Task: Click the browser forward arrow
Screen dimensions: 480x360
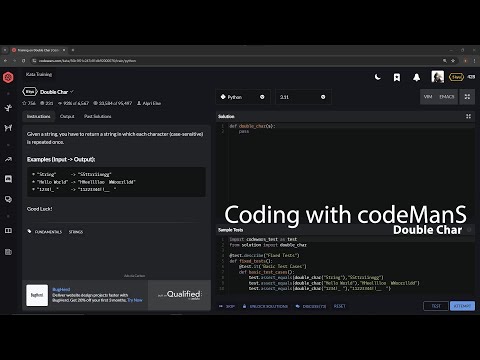Action: pos(14,61)
